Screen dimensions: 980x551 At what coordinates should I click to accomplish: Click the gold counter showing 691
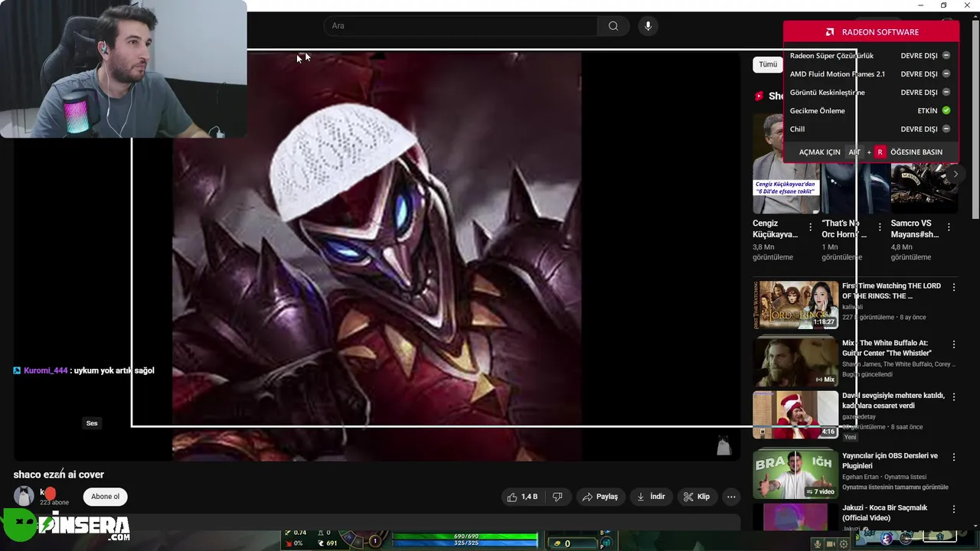click(x=328, y=543)
